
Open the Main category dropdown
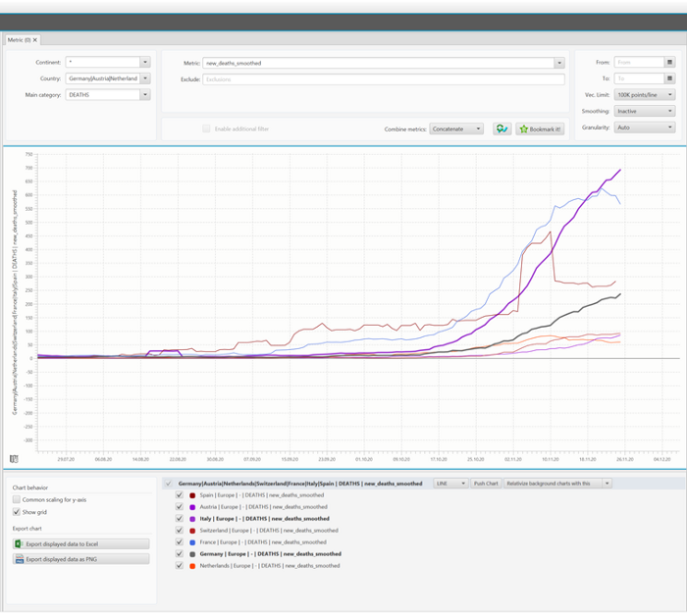point(145,95)
